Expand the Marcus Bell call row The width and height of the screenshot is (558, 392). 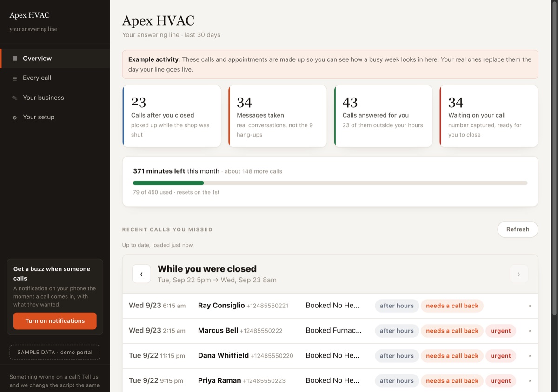[x=330, y=331]
